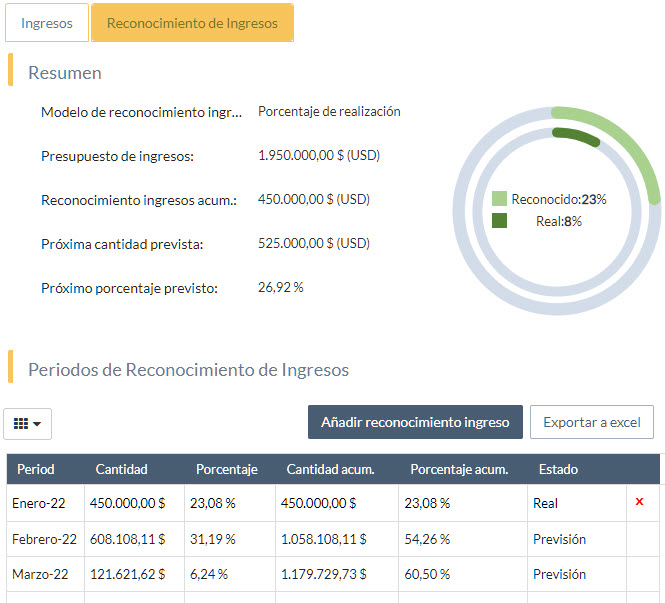Click the light green Reconocido legend swatch
This screenshot has width=665, height=603.
coord(499,199)
